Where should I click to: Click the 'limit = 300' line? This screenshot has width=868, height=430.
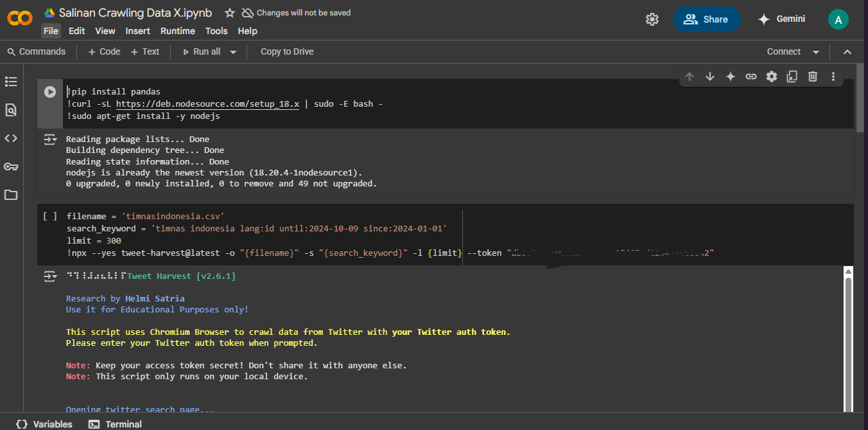(94, 241)
